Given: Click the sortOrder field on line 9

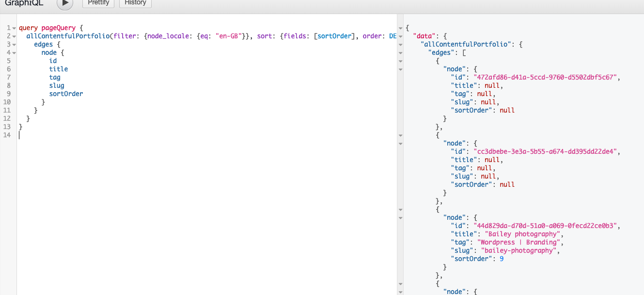Looking at the screenshot, I should 66,94.
